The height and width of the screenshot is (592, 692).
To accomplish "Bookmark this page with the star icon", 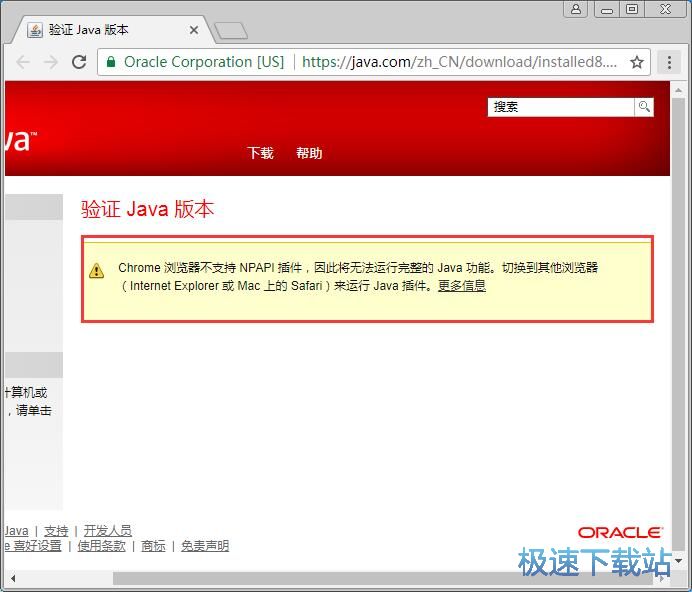I will click(636, 62).
